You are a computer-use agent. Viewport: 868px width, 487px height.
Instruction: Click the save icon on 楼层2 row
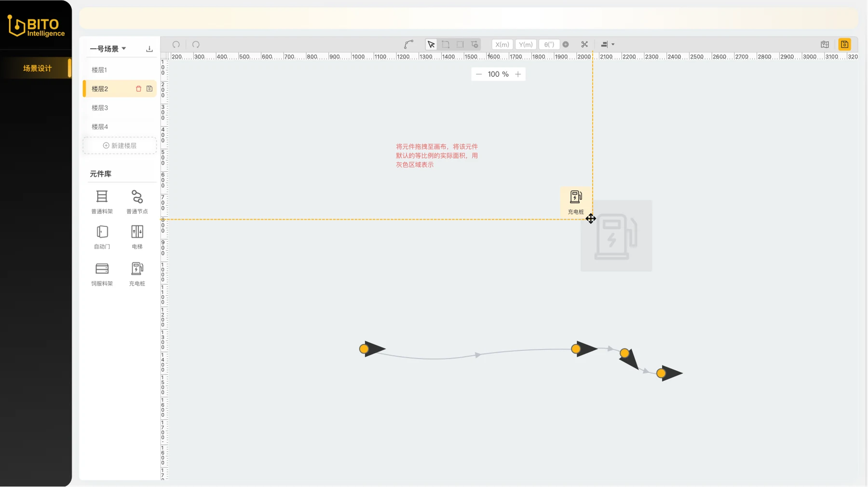[149, 89]
